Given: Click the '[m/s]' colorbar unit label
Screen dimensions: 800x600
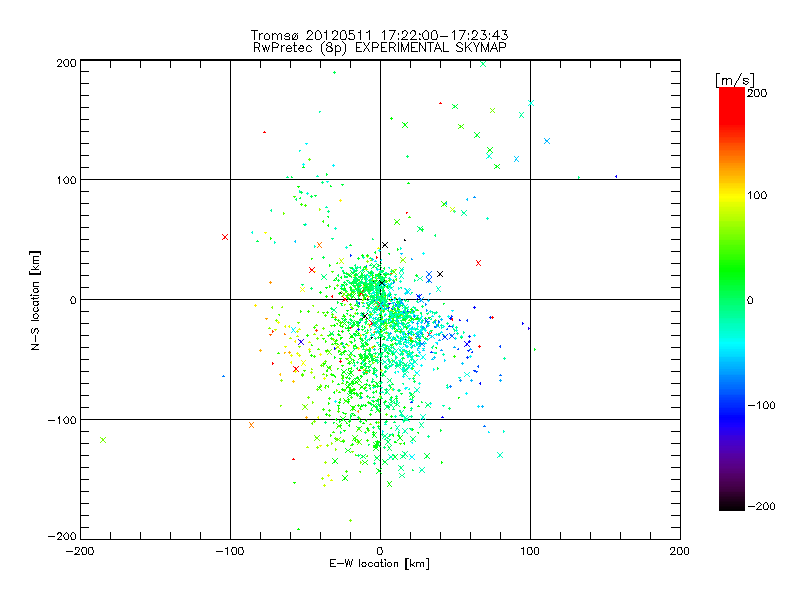Looking at the screenshot, I should pyautogui.click(x=735, y=80).
